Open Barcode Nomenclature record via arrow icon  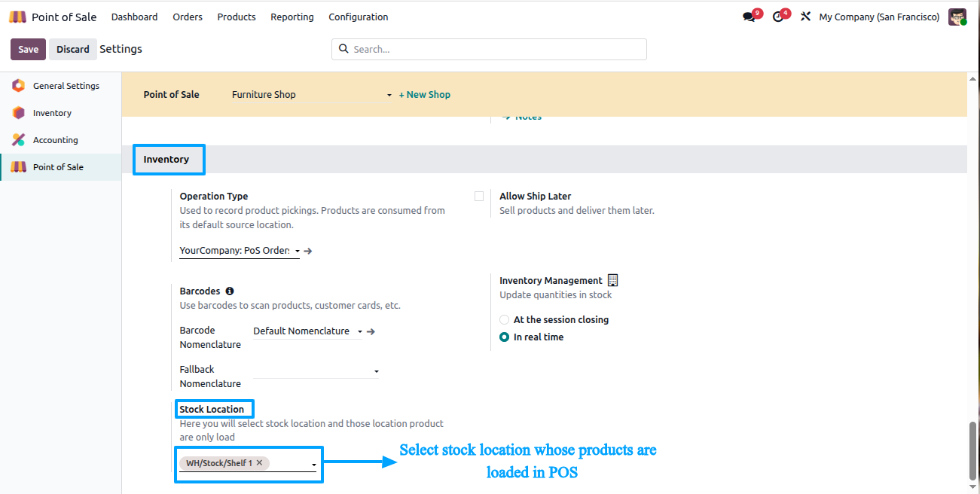pos(371,331)
